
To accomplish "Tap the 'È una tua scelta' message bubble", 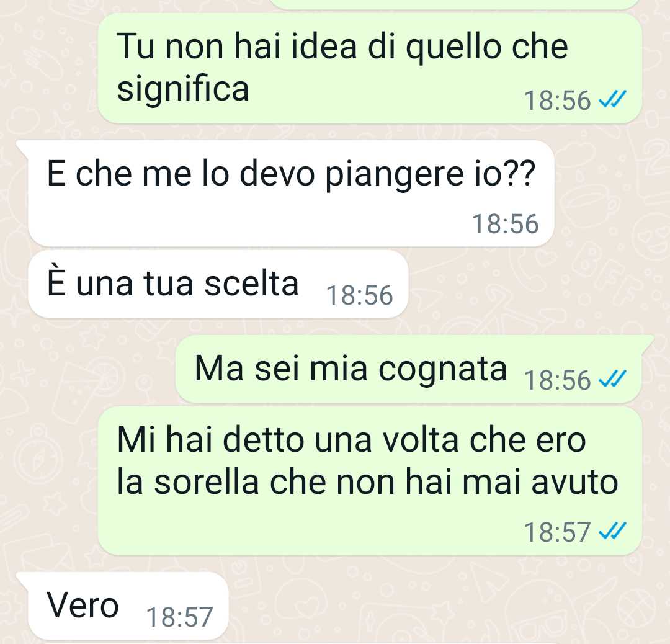I will 218,284.
